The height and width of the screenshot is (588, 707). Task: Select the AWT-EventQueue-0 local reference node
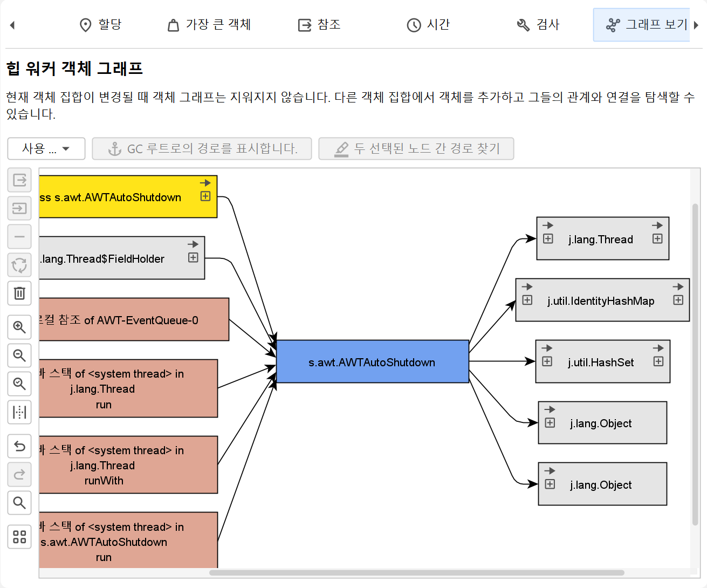(134, 320)
